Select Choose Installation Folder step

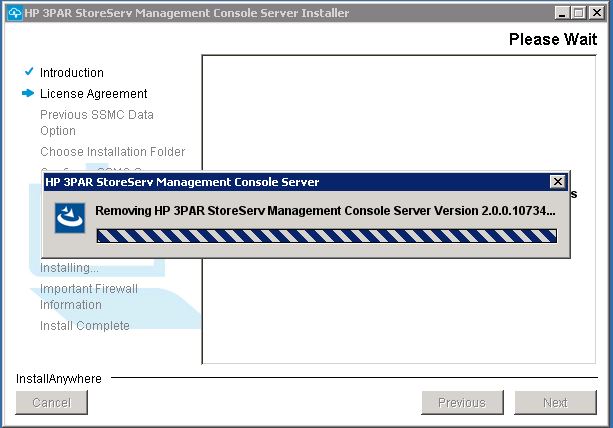(113, 151)
